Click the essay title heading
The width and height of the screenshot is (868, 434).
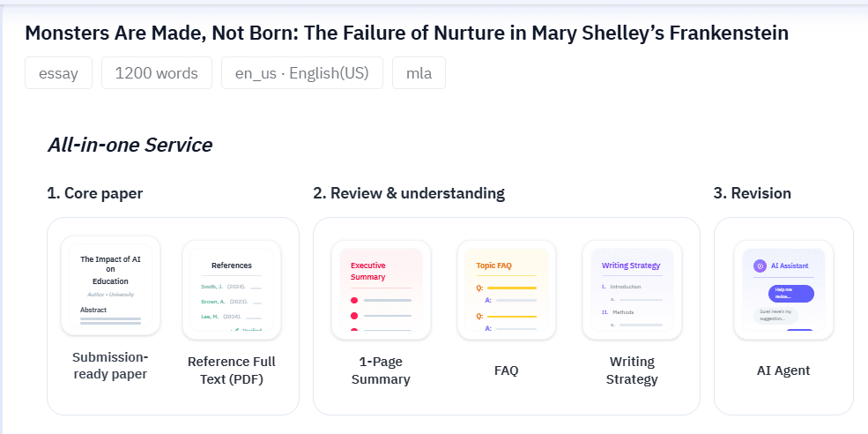(406, 33)
